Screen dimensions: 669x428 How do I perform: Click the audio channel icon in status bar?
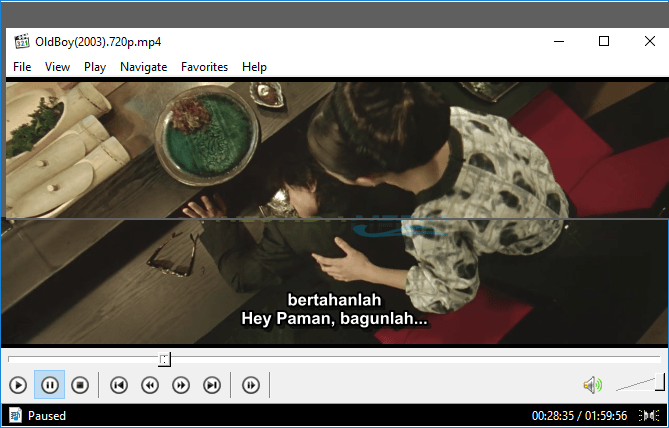(649, 415)
